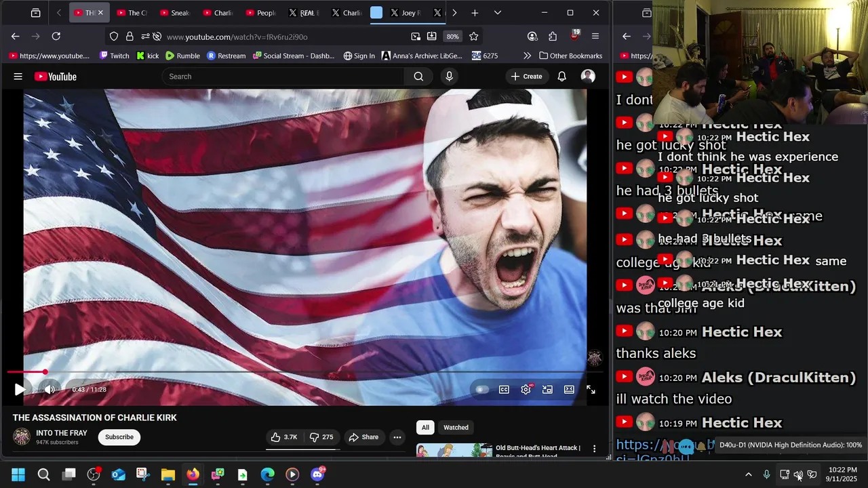Change page zoom from 80% badge

tap(452, 37)
